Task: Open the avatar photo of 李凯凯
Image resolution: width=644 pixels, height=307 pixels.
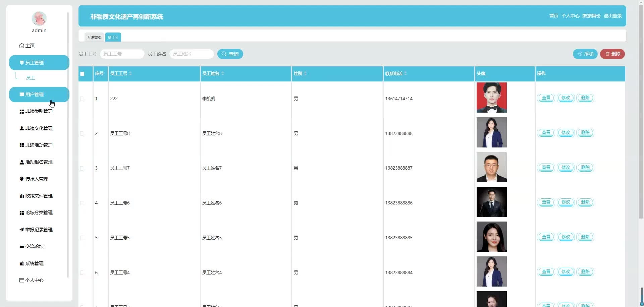Action: [492, 98]
